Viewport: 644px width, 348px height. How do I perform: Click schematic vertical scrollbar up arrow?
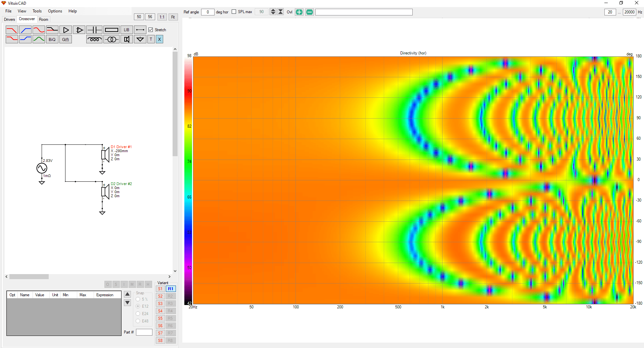(x=175, y=49)
